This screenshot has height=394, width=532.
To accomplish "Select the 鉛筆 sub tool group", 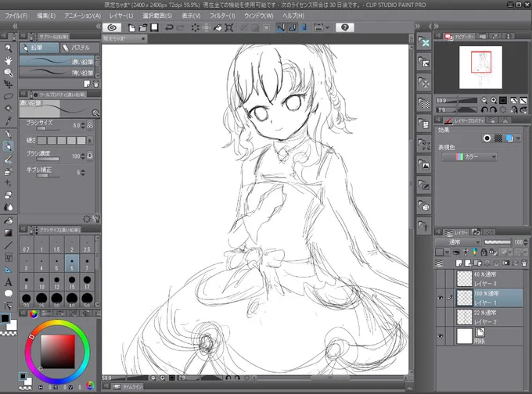I will pos(39,48).
